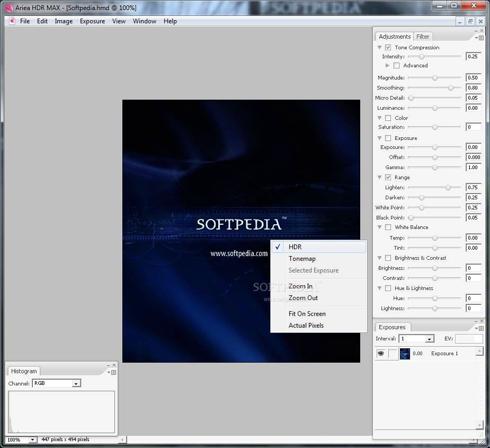Collapse the Hue & Lightness section
The image size is (490, 448).
pyautogui.click(x=379, y=288)
